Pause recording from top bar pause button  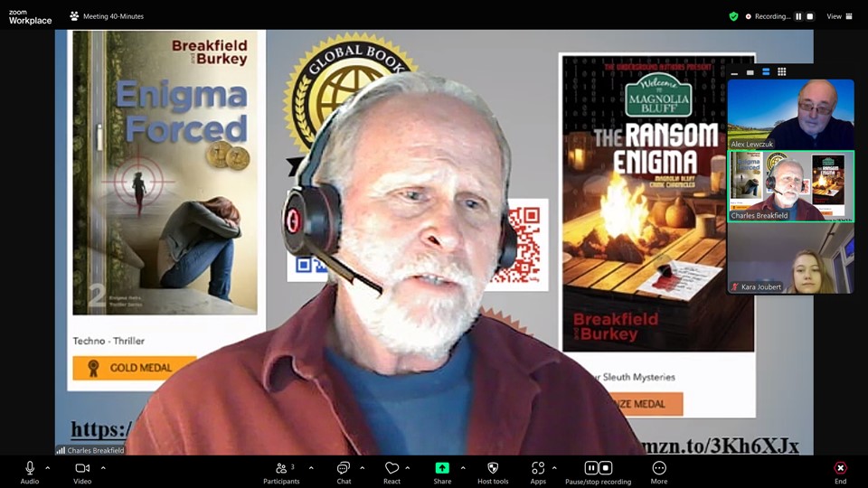coord(798,16)
